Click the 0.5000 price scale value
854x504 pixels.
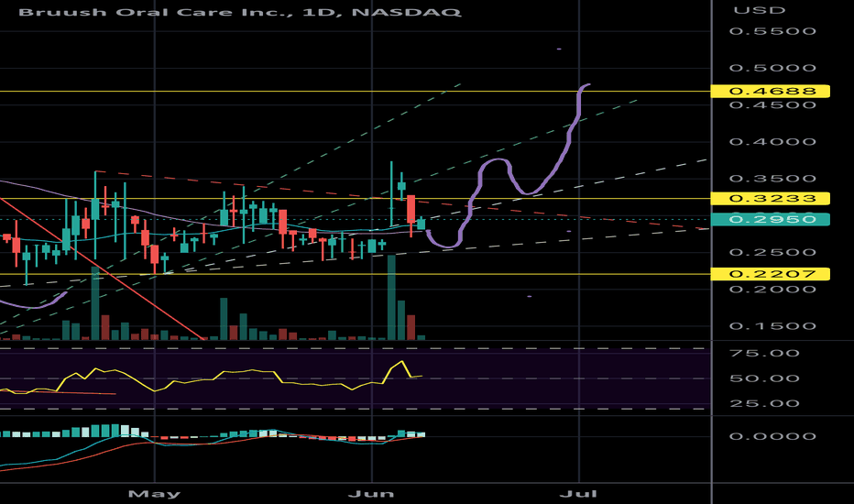[772, 68]
